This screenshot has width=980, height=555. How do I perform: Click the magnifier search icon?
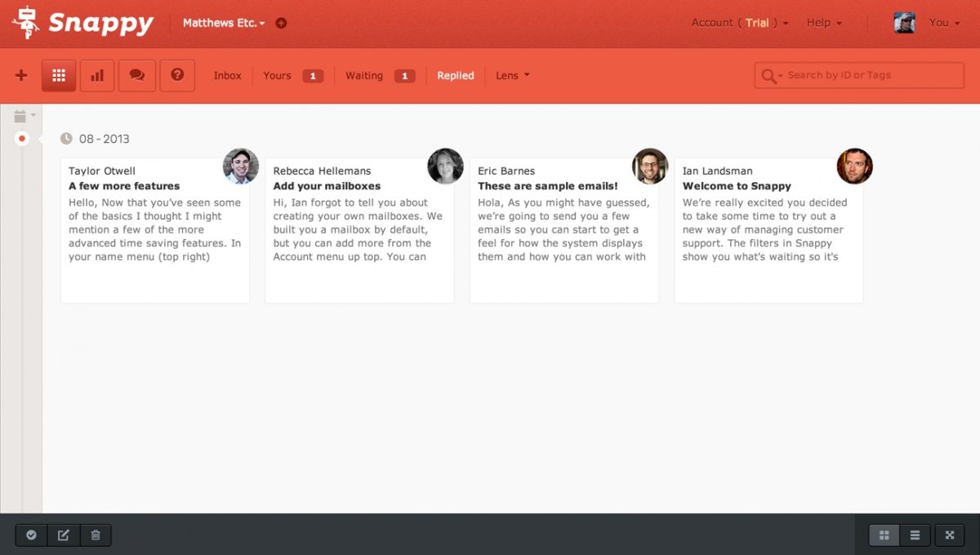[x=768, y=76]
